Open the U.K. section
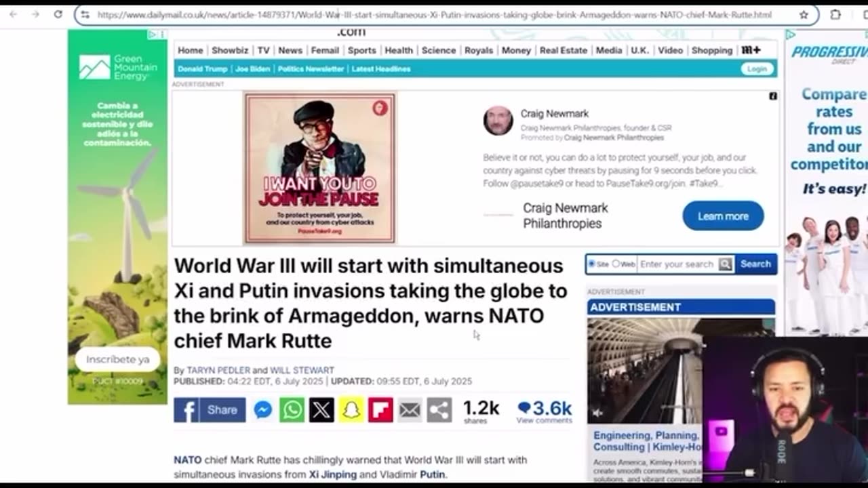The height and width of the screenshot is (488, 868). (639, 50)
